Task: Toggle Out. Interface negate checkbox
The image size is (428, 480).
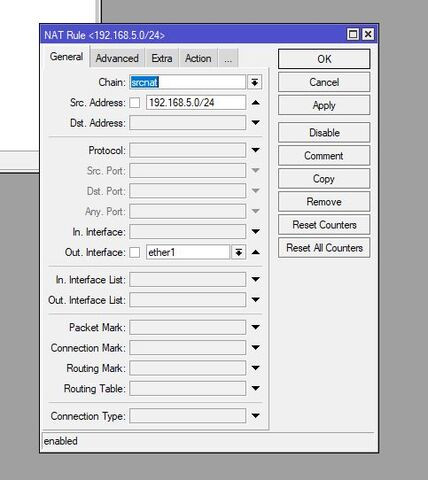Action: [x=135, y=252]
